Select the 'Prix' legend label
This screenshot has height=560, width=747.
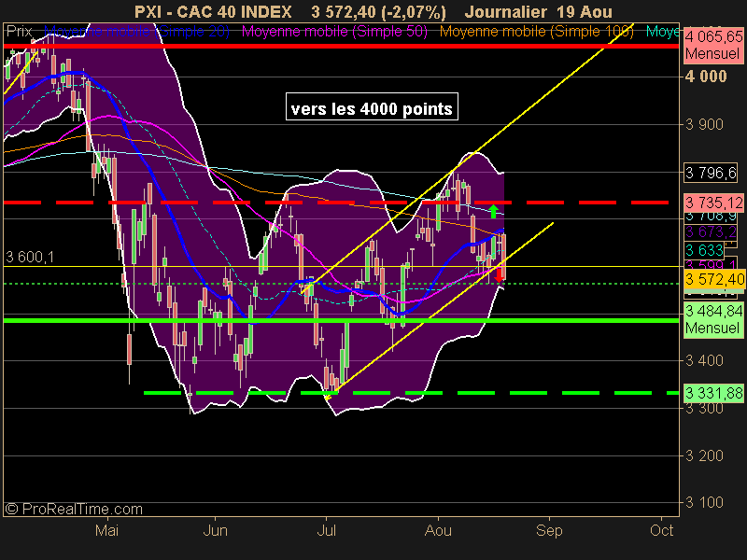19,32
